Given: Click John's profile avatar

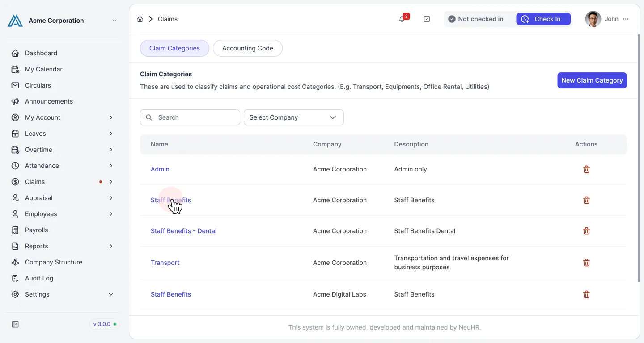Looking at the screenshot, I should (x=593, y=19).
